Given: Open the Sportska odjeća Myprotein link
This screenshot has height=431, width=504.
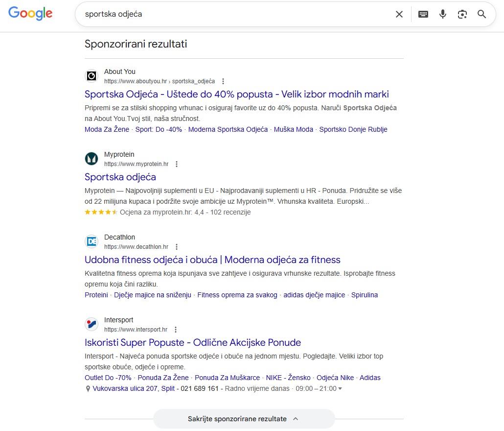Looking at the screenshot, I should point(120,177).
